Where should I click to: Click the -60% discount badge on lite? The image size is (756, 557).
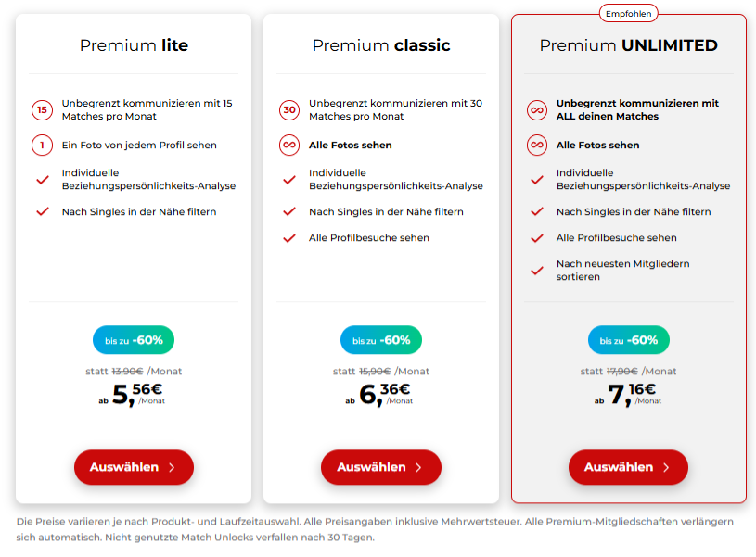[134, 340]
